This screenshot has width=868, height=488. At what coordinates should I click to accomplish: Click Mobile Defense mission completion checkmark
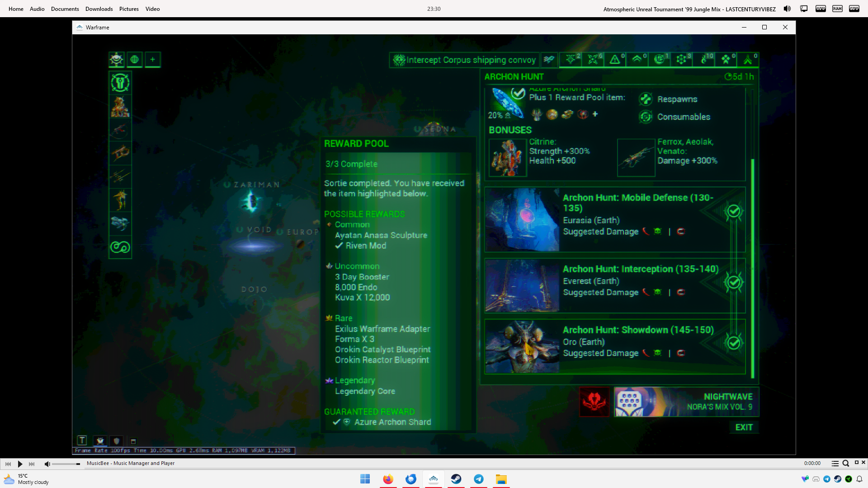point(733,211)
